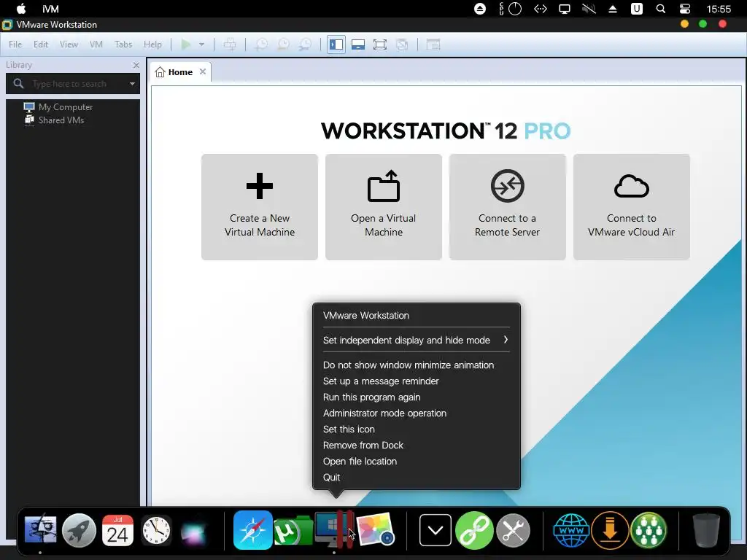This screenshot has width=747, height=560.
Task: Switch to the Home tab
Action: click(x=180, y=72)
